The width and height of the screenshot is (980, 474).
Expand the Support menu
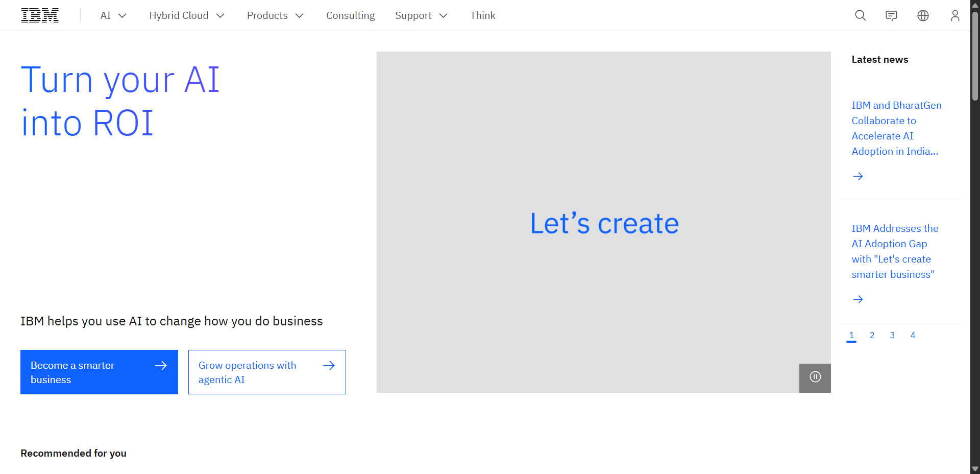421,15
